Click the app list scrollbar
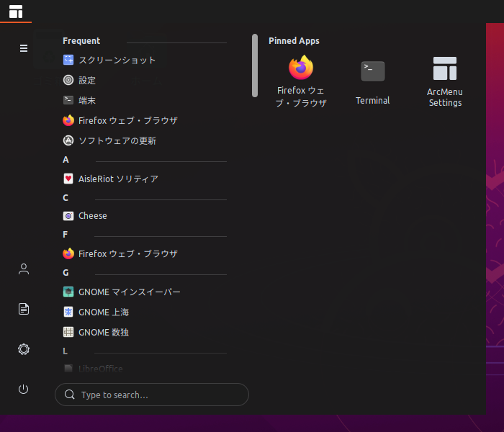The image size is (504, 432). pyautogui.click(x=255, y=66)
